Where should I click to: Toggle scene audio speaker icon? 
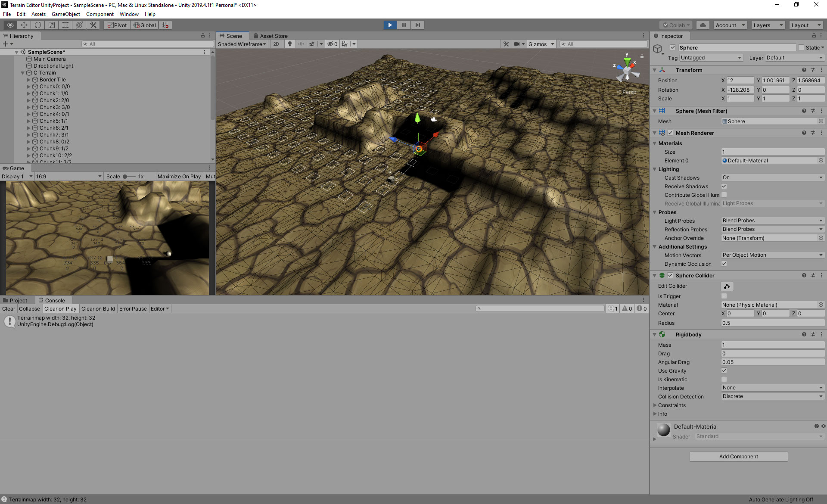[301, 44]
